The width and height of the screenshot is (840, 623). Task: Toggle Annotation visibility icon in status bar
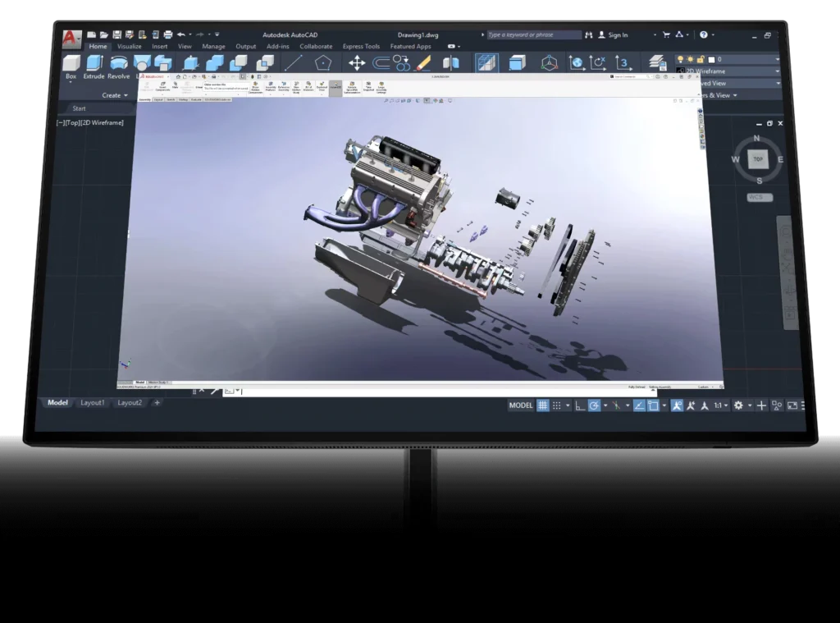point(677,405)
